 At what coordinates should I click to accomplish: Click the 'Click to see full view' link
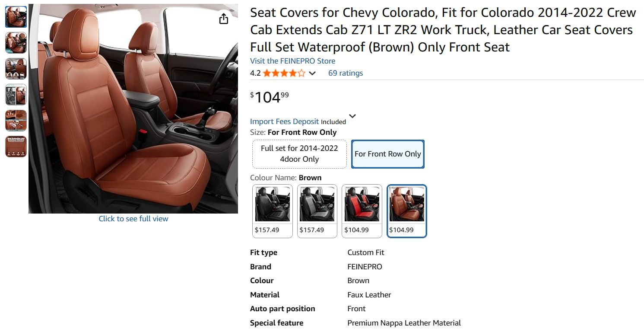pos(133,219)
